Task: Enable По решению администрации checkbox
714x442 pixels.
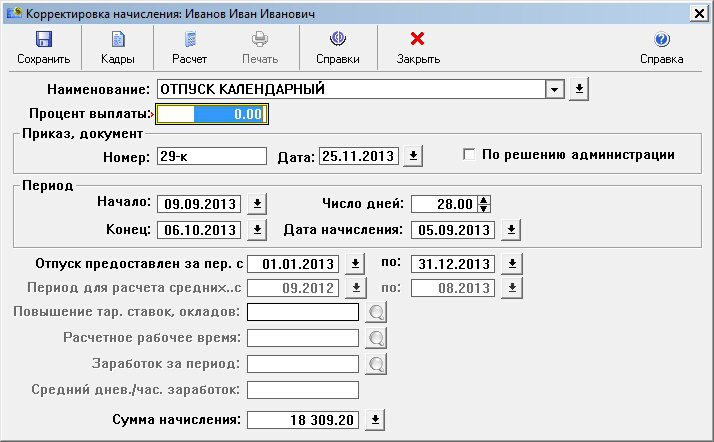Action: (470, 155)
